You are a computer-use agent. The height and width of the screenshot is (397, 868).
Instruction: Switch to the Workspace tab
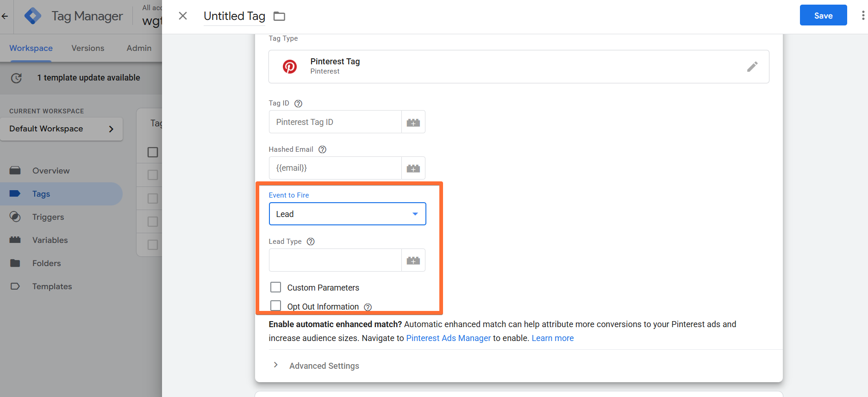[31, 48]
